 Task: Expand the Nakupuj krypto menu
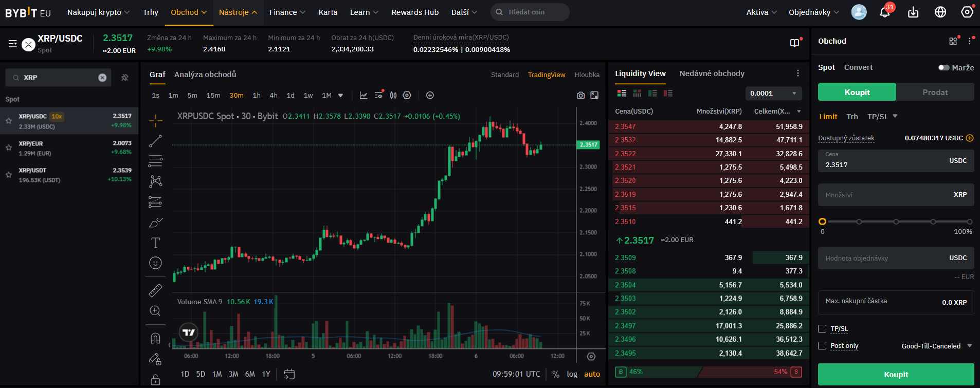click(x=98, y=12)
